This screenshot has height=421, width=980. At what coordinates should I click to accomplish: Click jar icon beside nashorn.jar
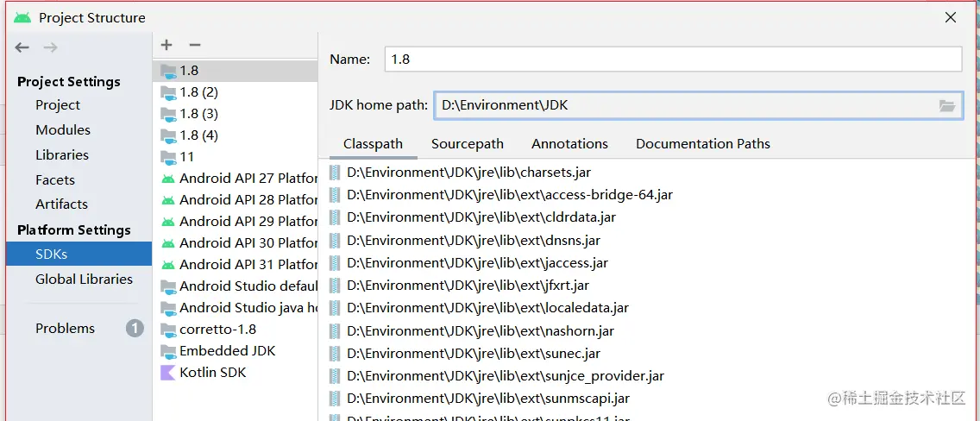click(335, 331)
